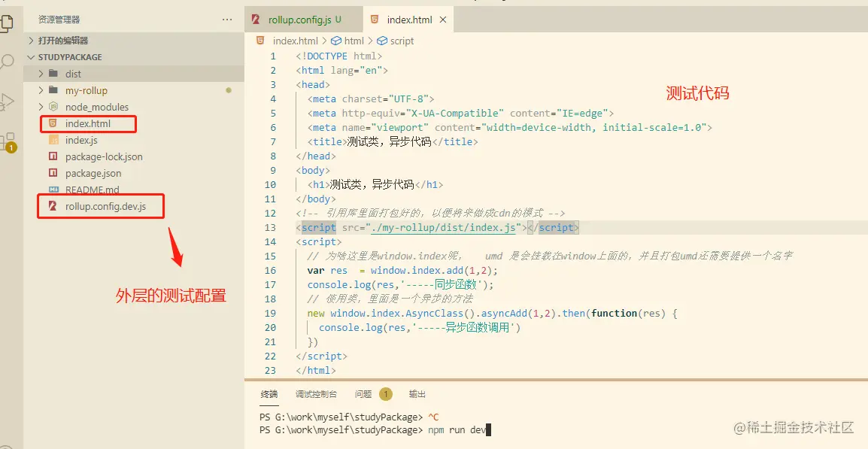Click the rollup icon beside rollup.config.dev.js
Screen dimensions: 868x449
53,207
